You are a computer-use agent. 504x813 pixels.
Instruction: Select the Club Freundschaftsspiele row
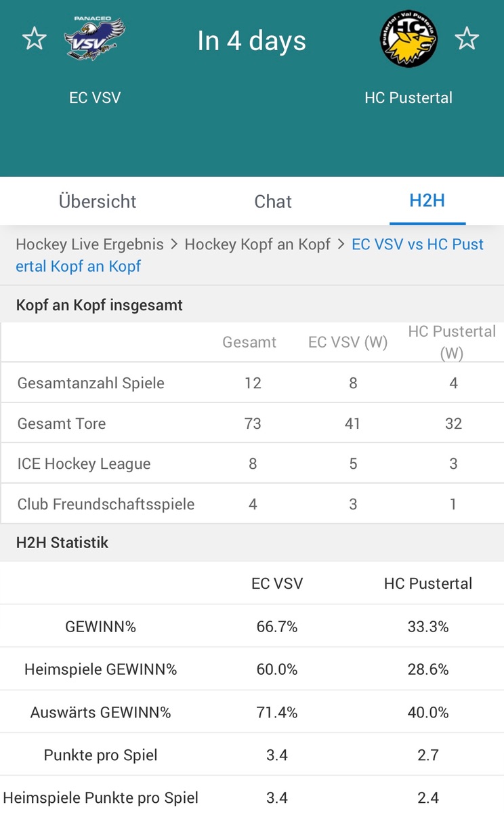coord(252,504)
